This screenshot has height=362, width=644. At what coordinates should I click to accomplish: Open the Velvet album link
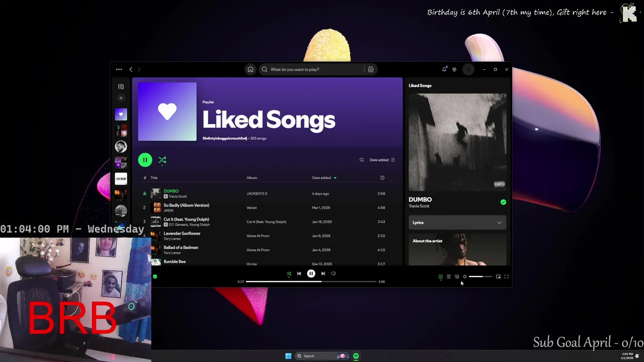252,208
